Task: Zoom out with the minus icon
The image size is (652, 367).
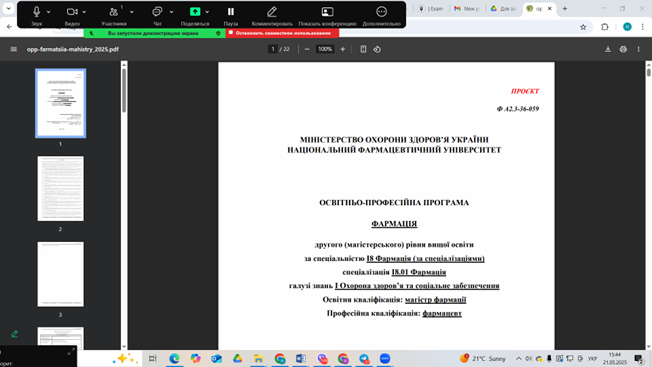Action: pos(307,49)
